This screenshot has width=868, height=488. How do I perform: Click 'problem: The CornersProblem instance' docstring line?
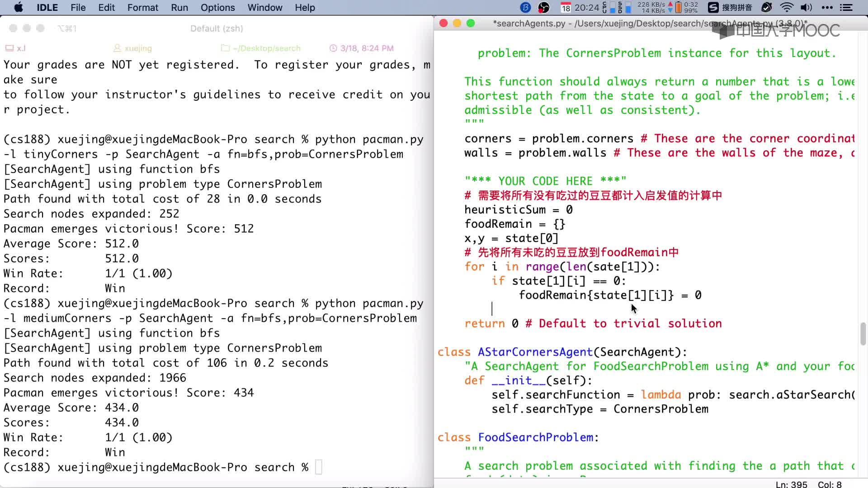click(x=657, y=53)
